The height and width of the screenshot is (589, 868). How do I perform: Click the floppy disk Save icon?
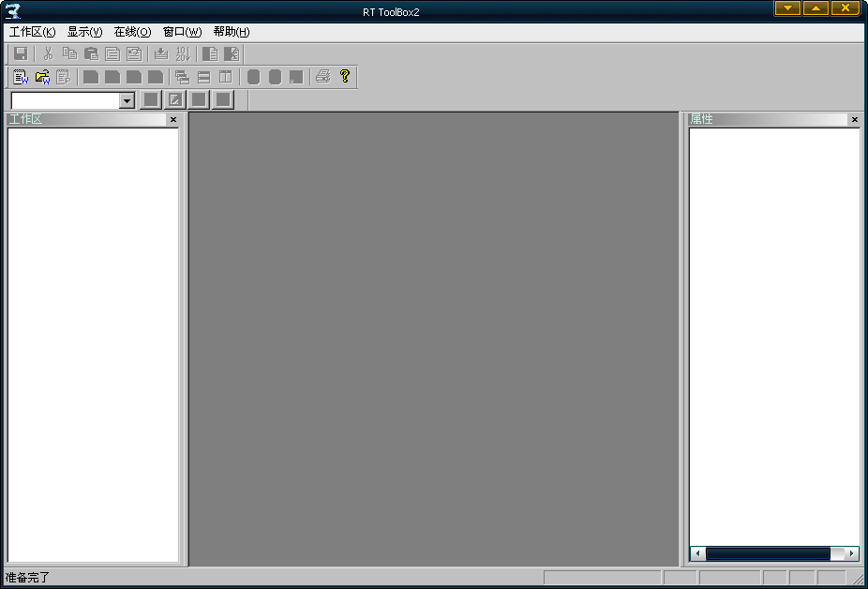[21, 53]
